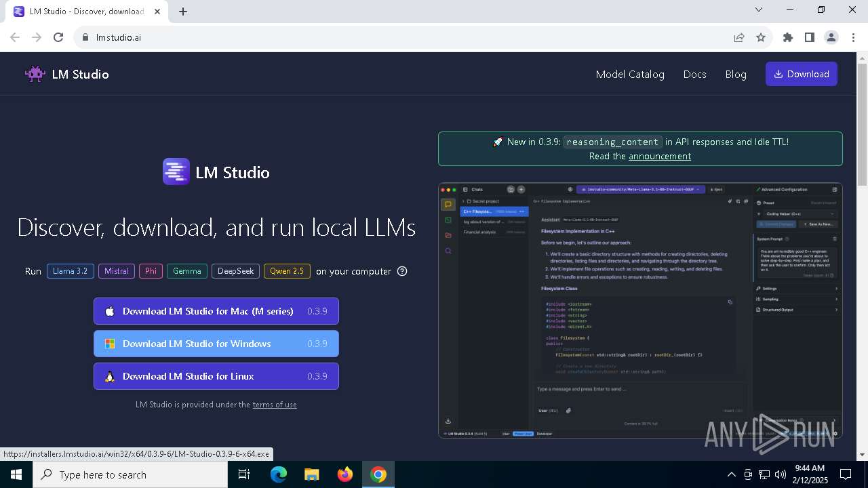Download LM Studio for Windows
The width and height of the screenshot is (868, 488).
(x=216, y=344)
